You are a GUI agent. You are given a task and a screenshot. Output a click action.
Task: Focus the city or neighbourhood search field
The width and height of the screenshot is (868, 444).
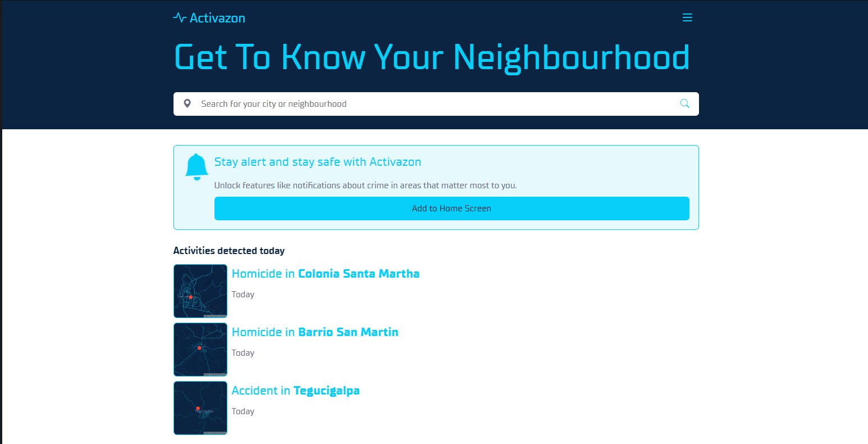pyautogui.click(x=432, y=104)
